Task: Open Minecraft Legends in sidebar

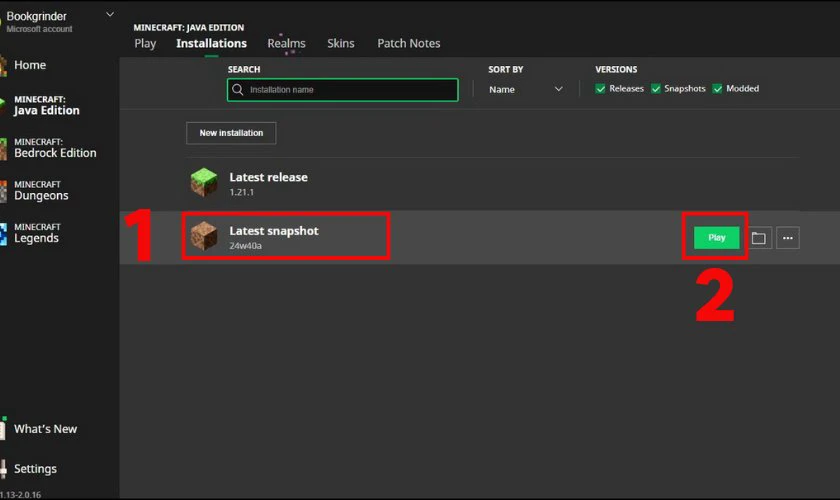Action: pos(37,234)
